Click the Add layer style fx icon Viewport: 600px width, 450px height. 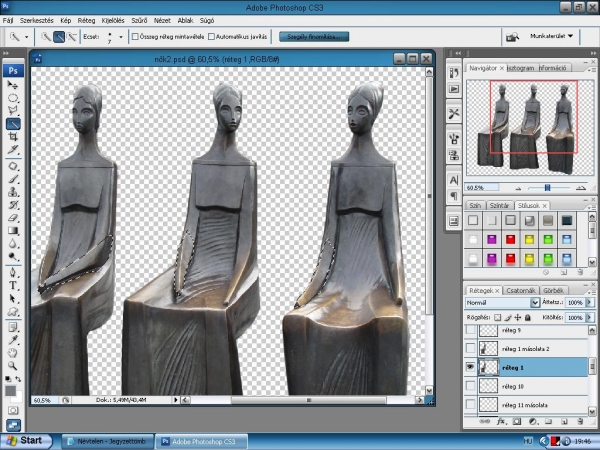tap(501, 421)
